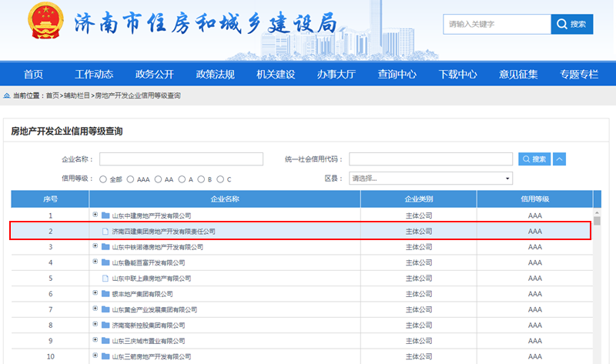Click the home icon beside 当前位置

7,95
